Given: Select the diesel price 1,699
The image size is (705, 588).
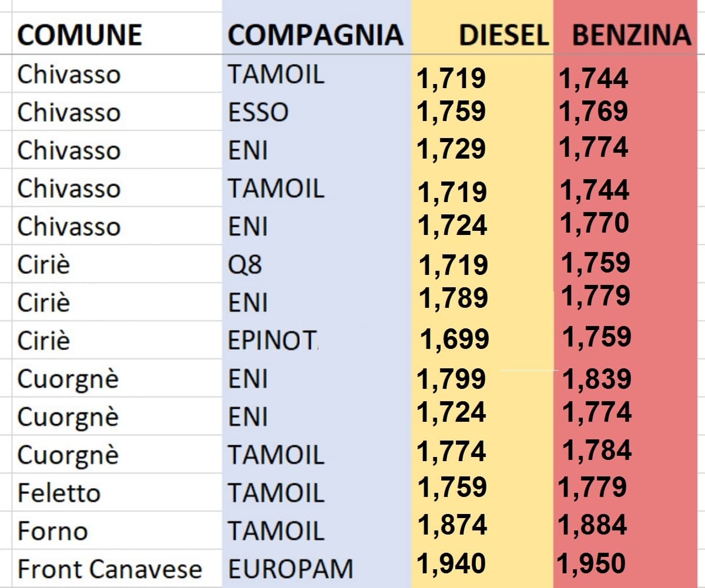Looking at the screenshot, I should pyautogui.click(x=455, y=339).
